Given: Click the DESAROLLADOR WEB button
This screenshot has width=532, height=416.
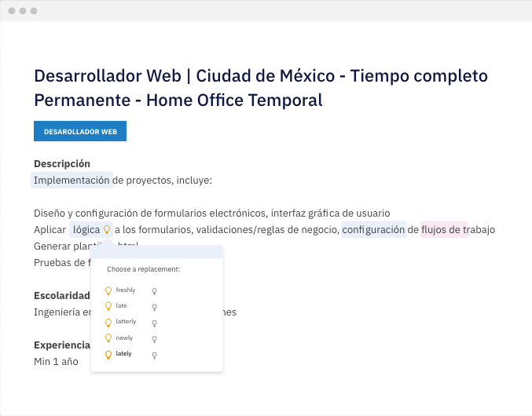Looking at the screenshot, I should [x=80, y=131].
